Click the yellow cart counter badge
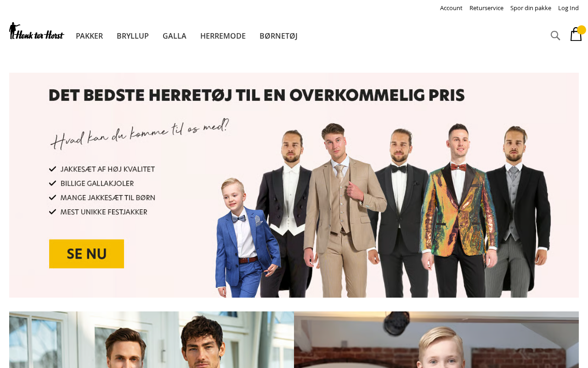 582,30
